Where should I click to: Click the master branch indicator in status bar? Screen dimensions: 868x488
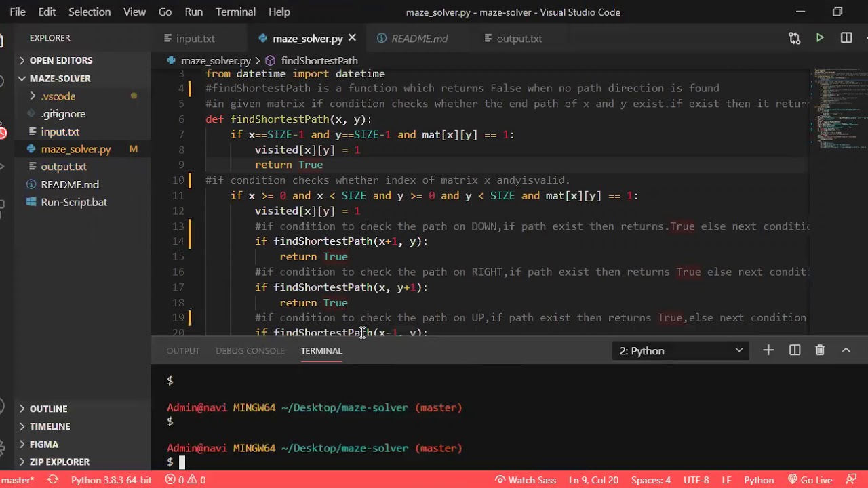[x=18, y=480]
